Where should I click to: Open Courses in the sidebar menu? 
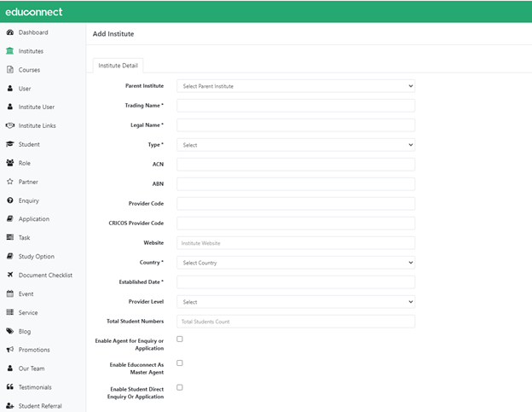pos(29,70)
